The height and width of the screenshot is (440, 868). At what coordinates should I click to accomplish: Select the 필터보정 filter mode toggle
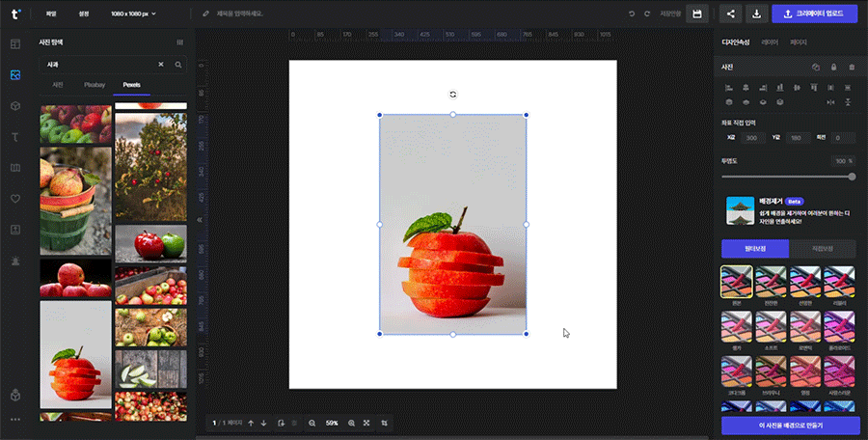[754, 249]
